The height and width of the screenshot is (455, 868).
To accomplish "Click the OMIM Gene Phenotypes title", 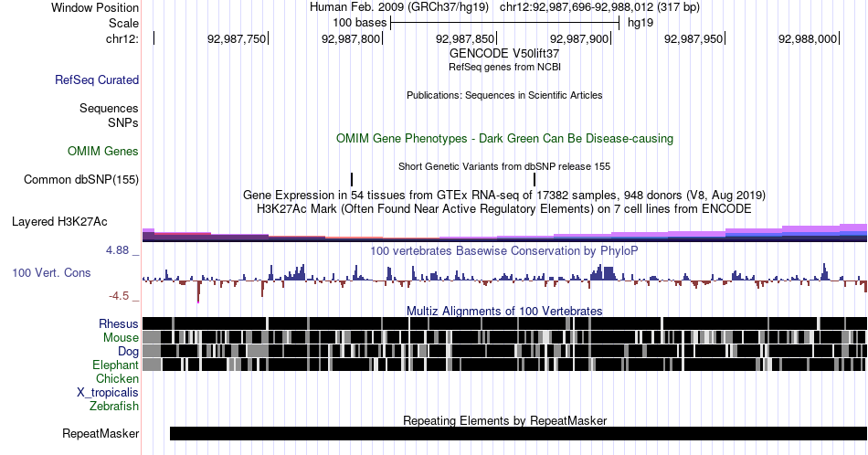I will pos(504,138).
